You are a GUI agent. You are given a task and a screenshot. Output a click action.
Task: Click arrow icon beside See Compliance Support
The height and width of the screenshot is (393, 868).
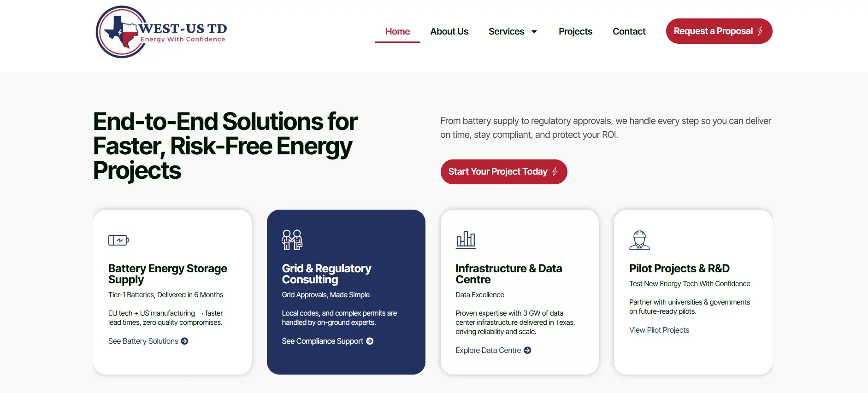pyautogui.click(x=370, y=341)
